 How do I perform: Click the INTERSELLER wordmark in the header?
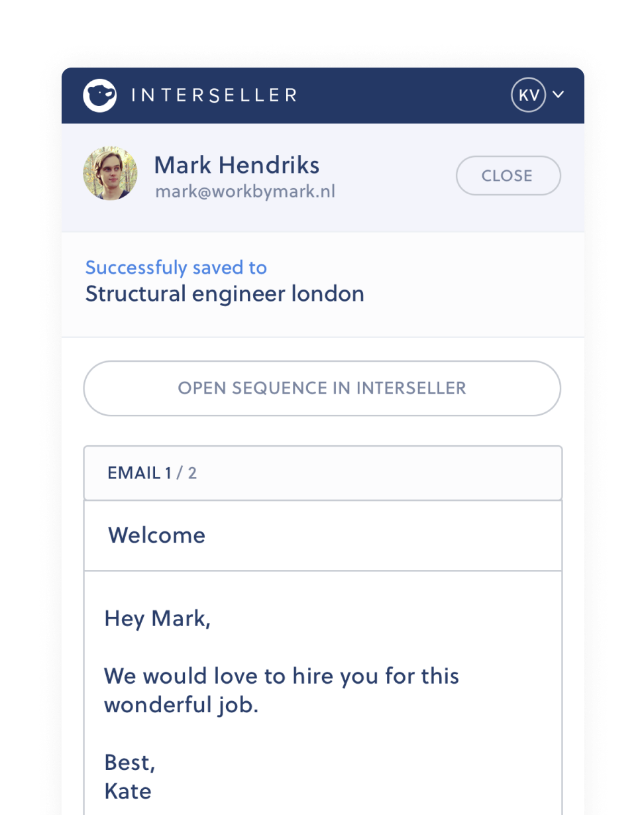tap(213, 95)
